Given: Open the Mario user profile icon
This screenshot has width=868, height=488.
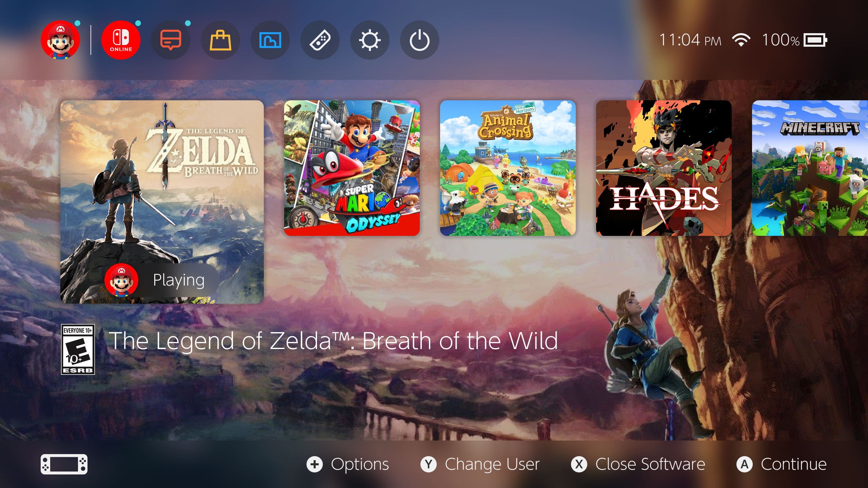Looking at the screenshot, I should pos(60,40).
